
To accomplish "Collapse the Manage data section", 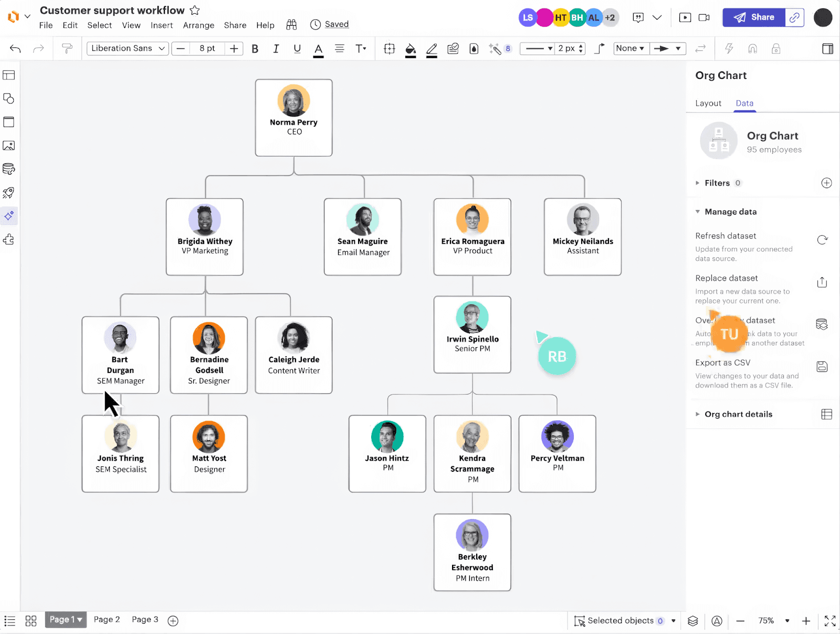I will coord(697,212).
